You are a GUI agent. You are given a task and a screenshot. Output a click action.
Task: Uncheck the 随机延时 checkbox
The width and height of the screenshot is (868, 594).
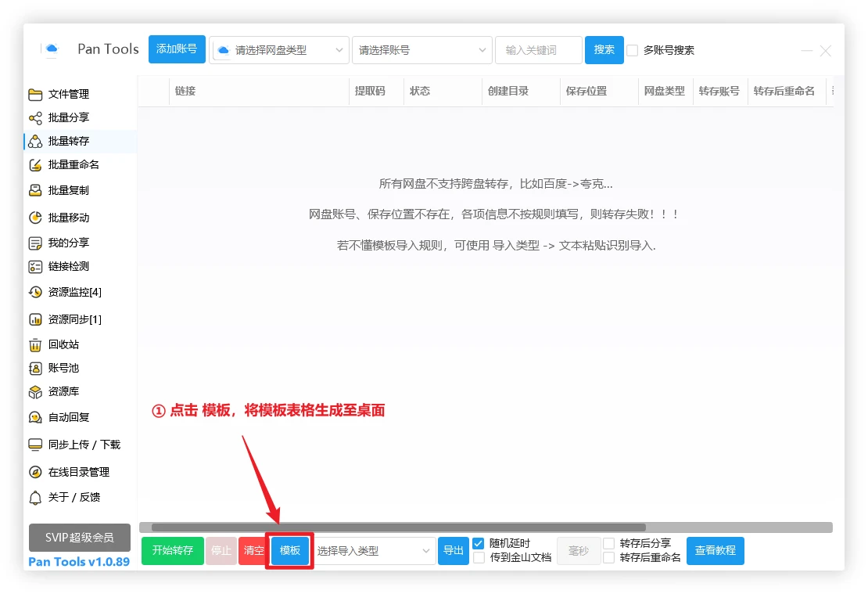pyautogui.click(x=479, y=543)
